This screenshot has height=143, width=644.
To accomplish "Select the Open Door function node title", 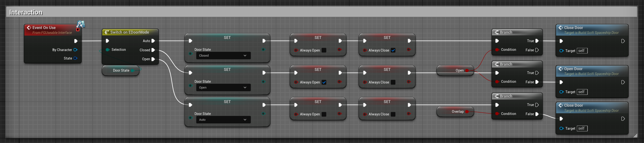I will point(573,69).
